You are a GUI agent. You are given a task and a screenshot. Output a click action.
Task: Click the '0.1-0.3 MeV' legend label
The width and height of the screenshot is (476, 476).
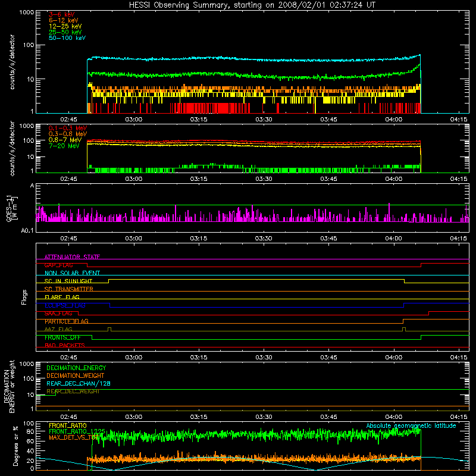pos(68,128)
